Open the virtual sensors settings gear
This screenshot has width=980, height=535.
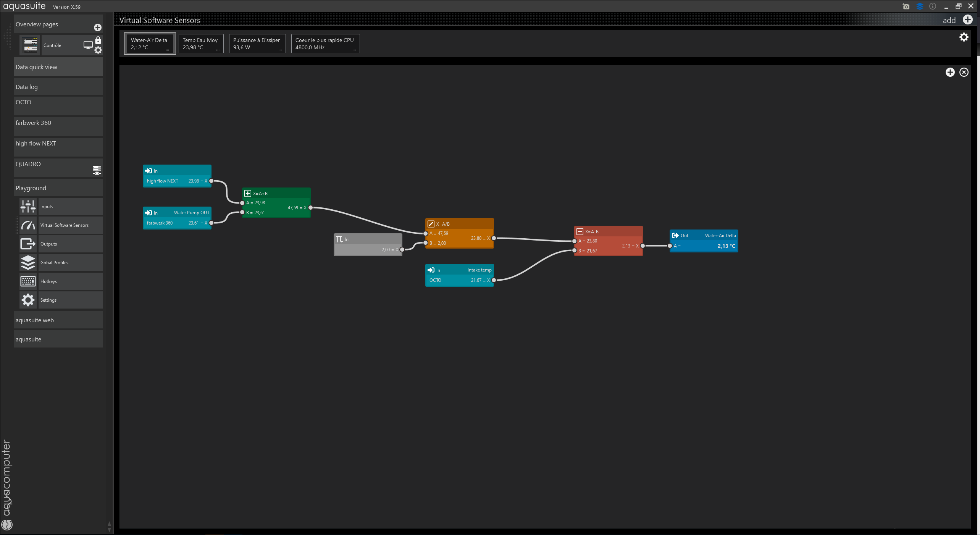click(964, 37)
